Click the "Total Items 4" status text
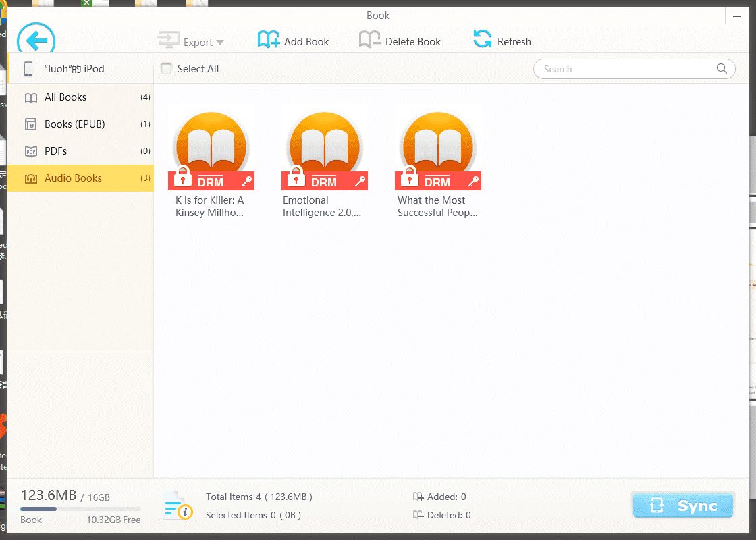Screen dimensions: 756x540 [259, 497]
